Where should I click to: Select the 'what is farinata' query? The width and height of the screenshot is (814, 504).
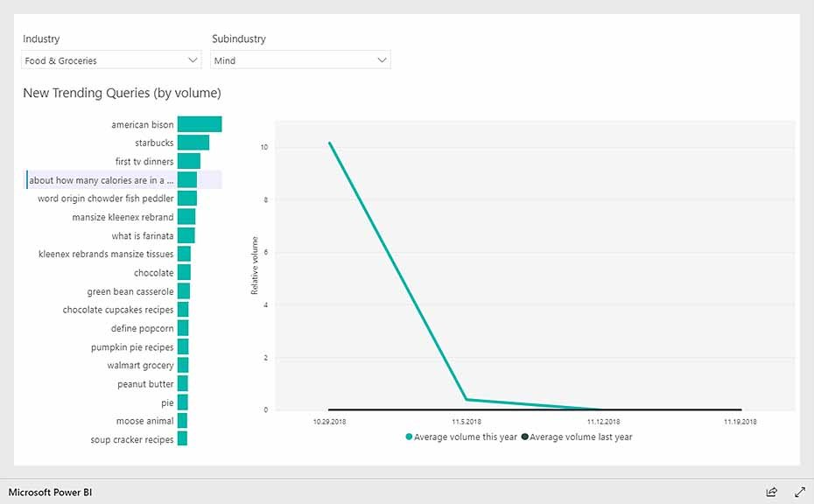[143, 236]
